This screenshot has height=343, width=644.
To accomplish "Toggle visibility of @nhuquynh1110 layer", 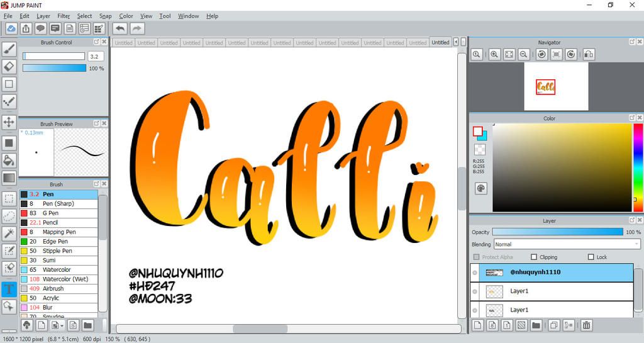I will point(475,273).
